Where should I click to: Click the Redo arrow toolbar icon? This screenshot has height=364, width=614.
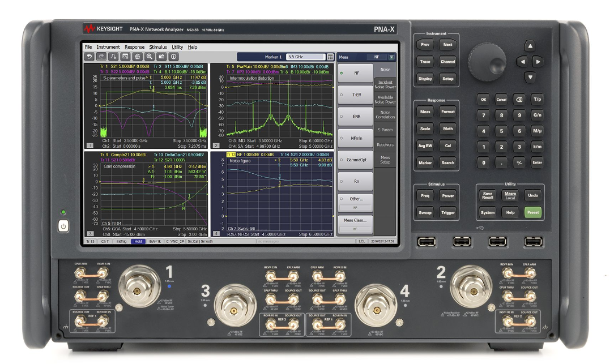(101, 57)
